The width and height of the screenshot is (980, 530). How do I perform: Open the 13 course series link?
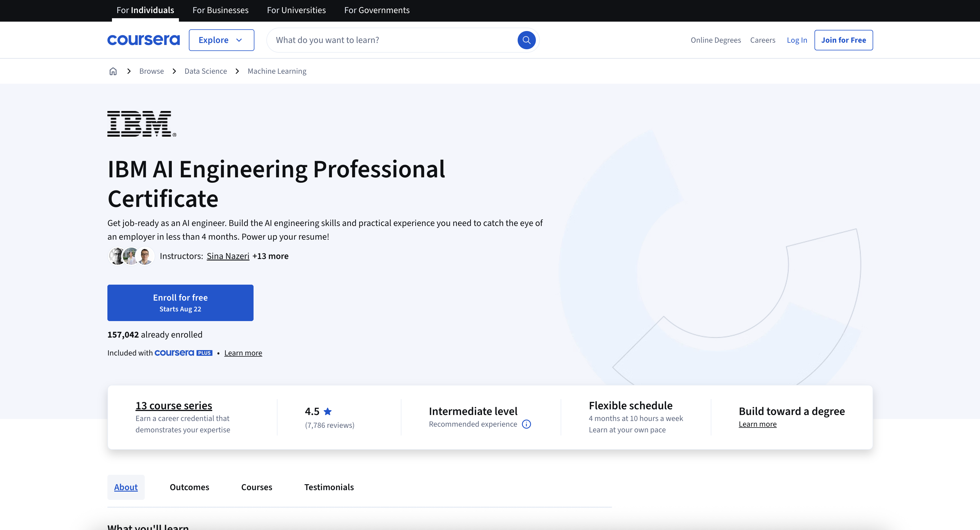click(174, 406)
